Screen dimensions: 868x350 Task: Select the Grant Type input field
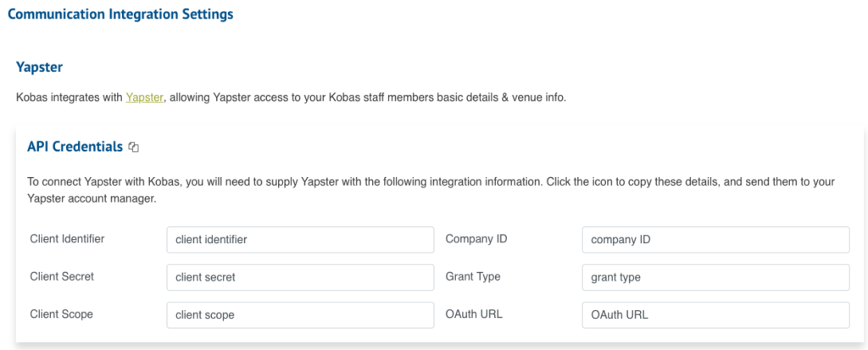715,277
